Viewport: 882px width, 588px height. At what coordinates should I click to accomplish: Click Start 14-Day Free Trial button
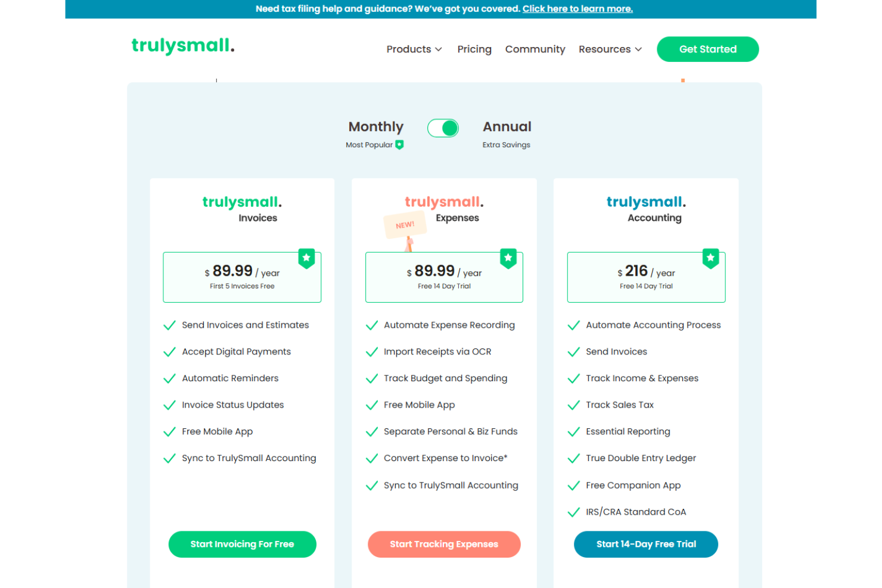(646, 545)
